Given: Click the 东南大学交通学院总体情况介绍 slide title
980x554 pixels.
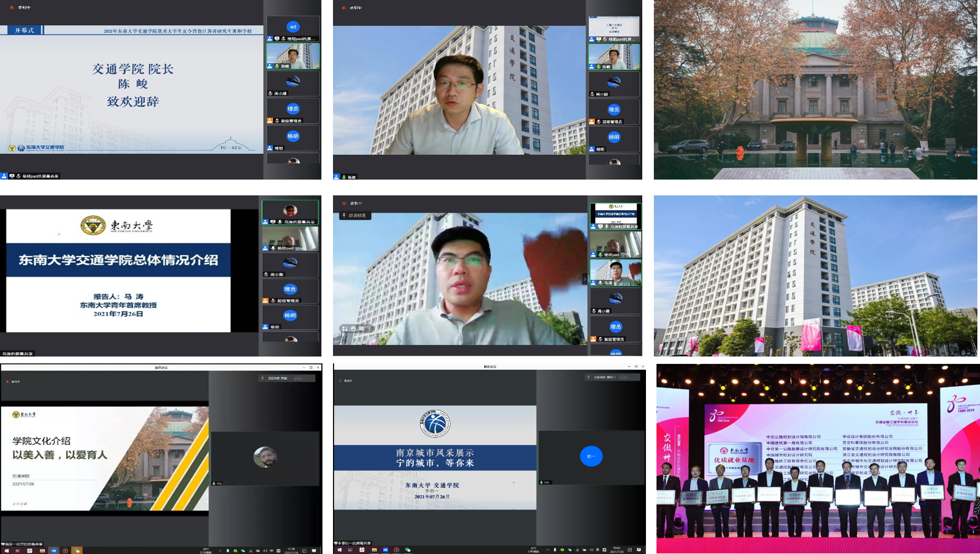Looking at the screenshot, I should tap(119, 260).
